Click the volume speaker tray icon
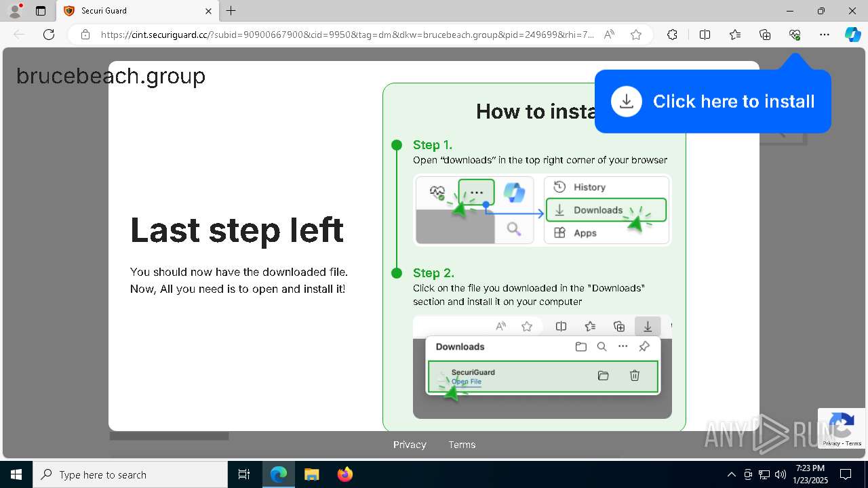Image resolution: width=868 pixels, height=488 pixels. (781, 474)
